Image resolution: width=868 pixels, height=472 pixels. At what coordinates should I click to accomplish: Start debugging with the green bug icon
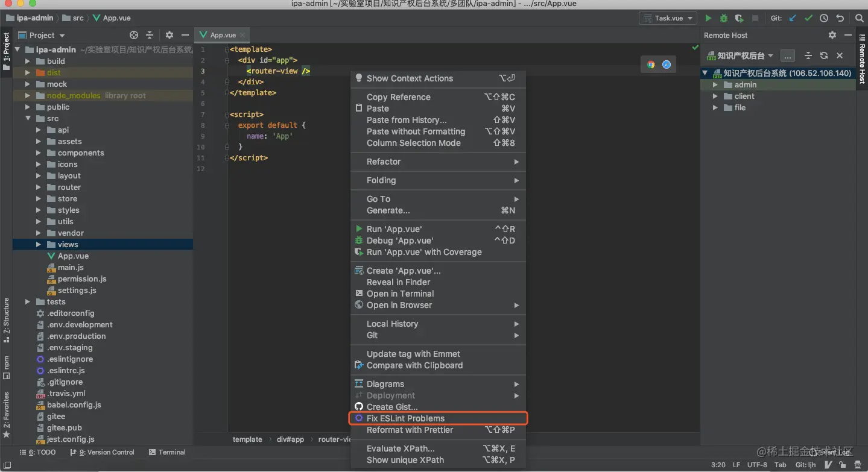pyautogui.click(x=724, y=18)
